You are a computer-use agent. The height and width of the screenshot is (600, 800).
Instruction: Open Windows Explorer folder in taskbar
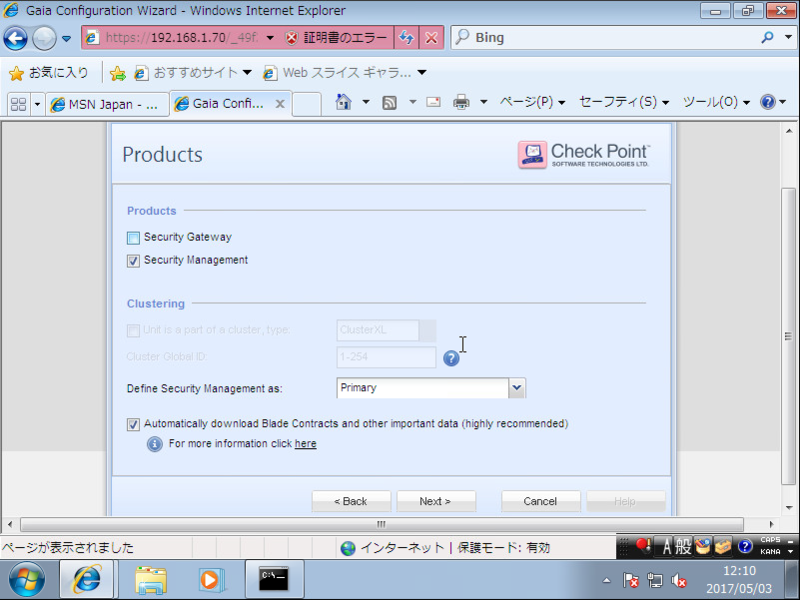point(151,580)
